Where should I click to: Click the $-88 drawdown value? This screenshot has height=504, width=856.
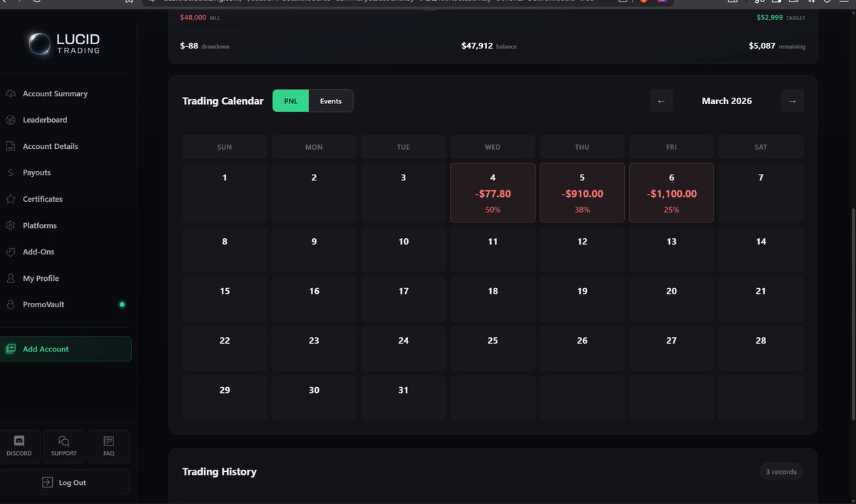pyautogui.click(x=189, y=46)
